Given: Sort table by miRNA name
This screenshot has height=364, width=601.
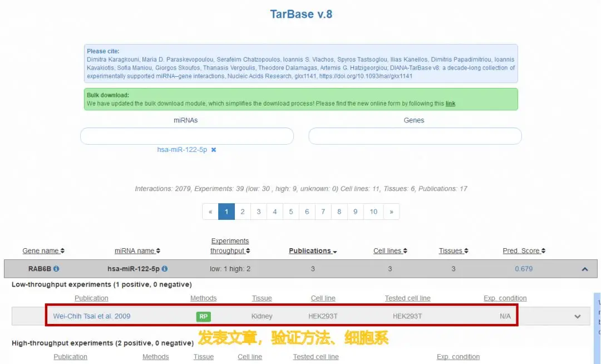Looking at the screenshot, I should pyautogui.click(x=137, y=251).
